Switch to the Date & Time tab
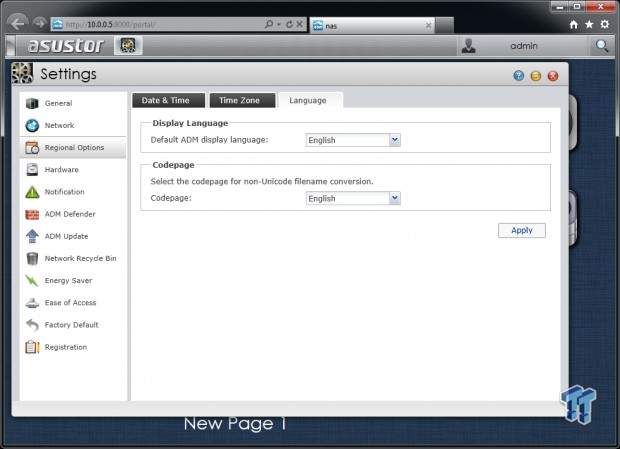The height and width of the screenshot is (449, 620). (168, 100)
